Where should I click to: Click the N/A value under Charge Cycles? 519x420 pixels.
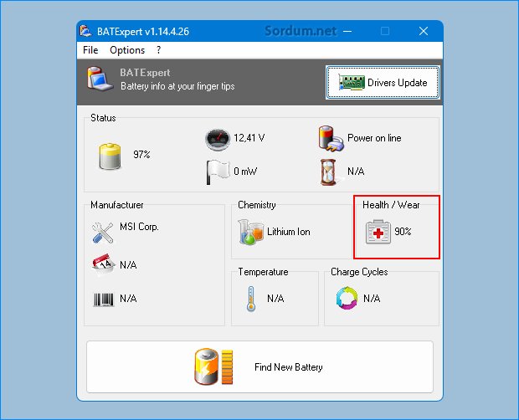pyautogui.click(x=372, y=299)
